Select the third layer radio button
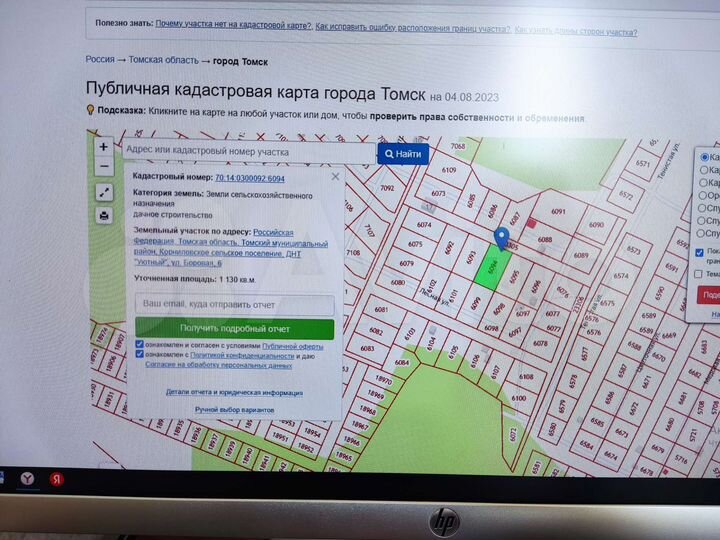Viewport: 720px width, 540px height. tap(703, 183)
